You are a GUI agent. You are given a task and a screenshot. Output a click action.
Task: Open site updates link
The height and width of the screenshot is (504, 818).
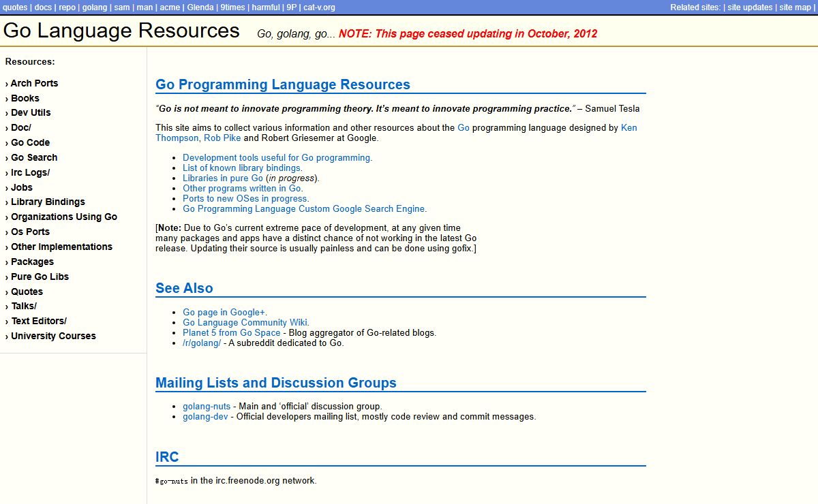pos(749,7)
